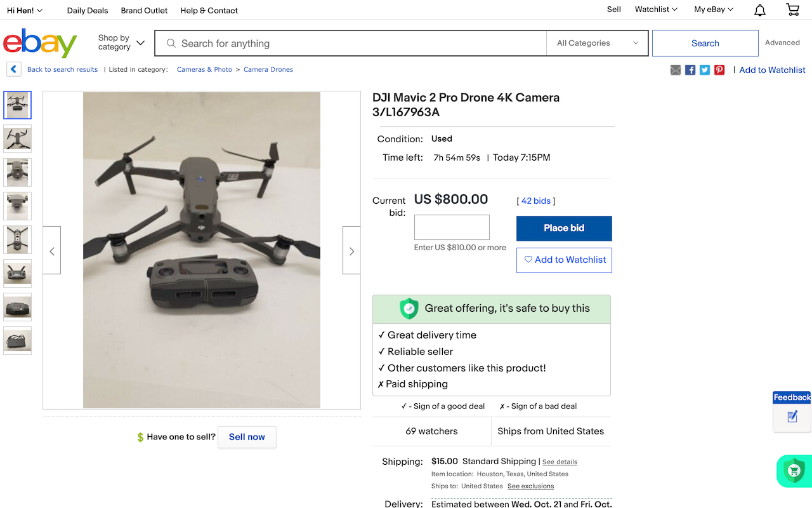Share listing on Twitter
The height and width of the screenshot is (508, 812).
(705, 70)
